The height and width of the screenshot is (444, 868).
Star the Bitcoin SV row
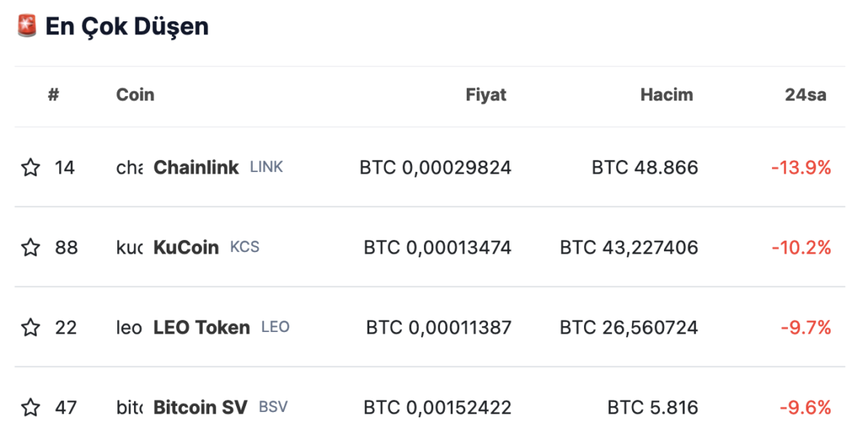30,407
